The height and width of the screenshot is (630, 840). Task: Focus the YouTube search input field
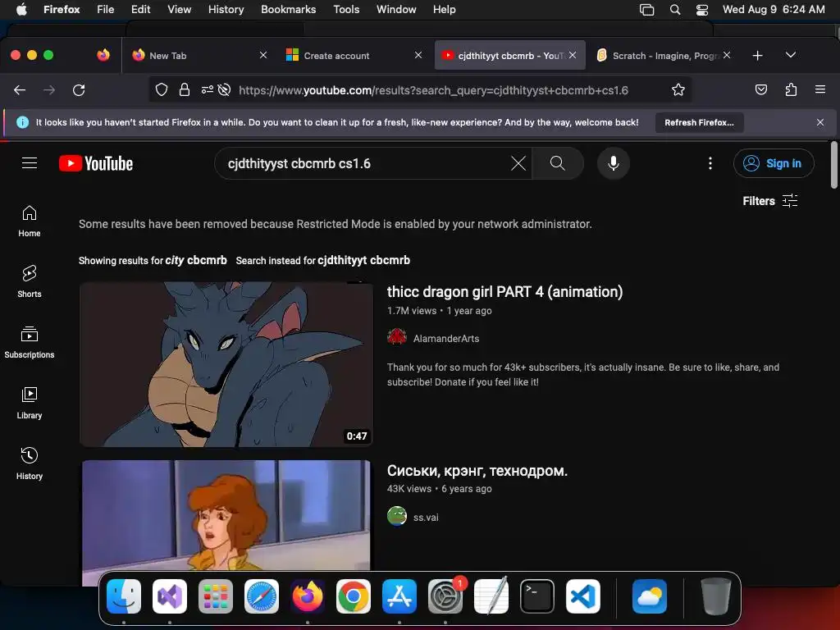point(367,163)
